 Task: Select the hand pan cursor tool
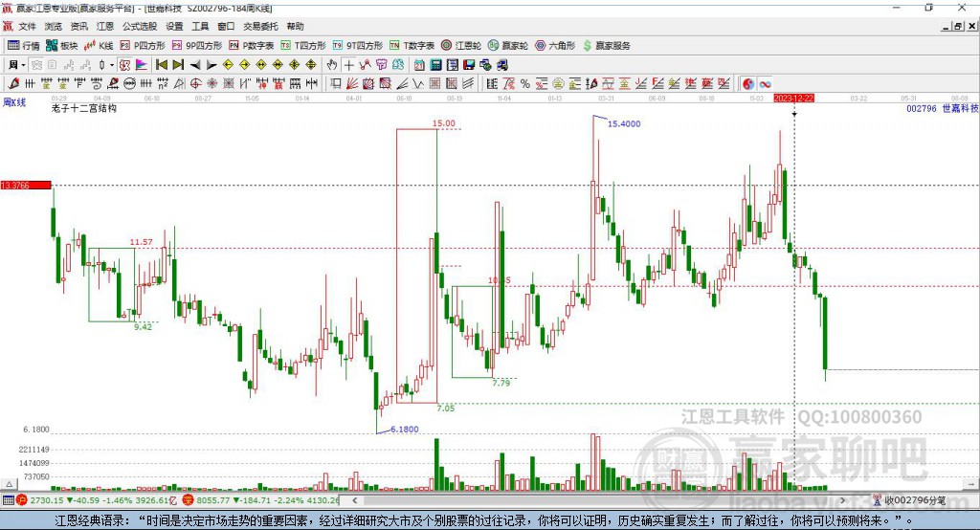point(332,65)
